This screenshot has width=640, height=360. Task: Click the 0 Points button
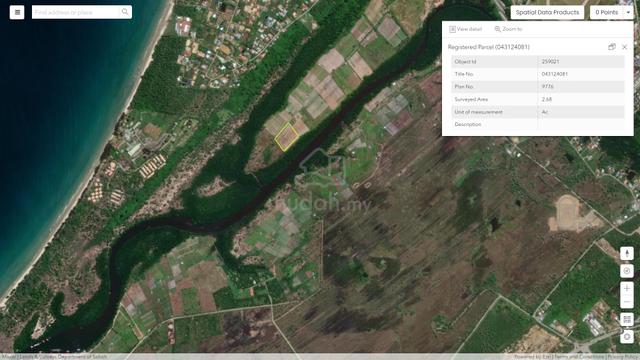pyautogui.click(x=606, y=12)
